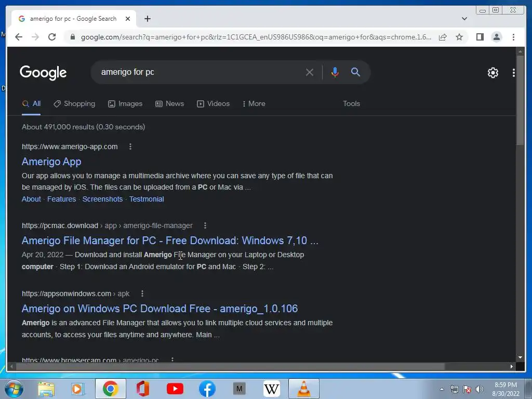Bookmark this page with the star
This screenshot has height=399, width=532.
pyautogui.click(x=459, y=37)
